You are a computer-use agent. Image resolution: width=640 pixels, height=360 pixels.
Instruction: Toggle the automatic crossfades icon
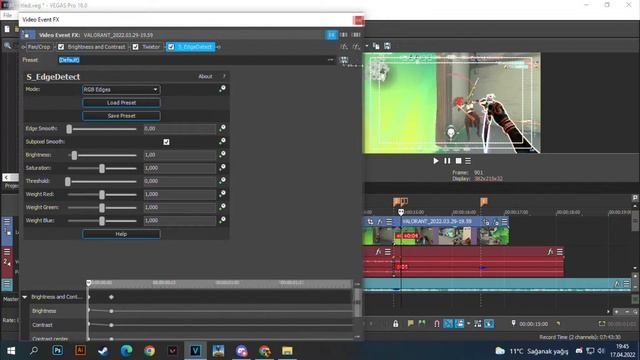[x=448, y=324]
